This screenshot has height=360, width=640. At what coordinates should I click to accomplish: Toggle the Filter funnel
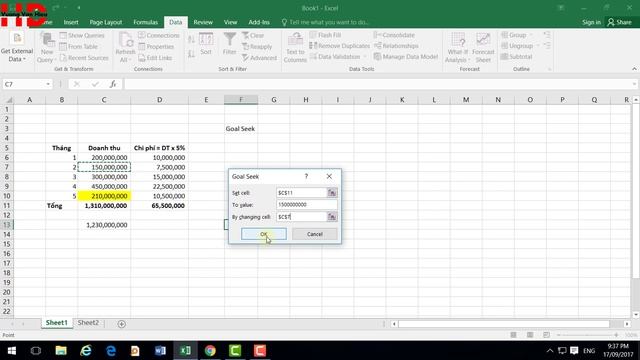tap(229, 44)
